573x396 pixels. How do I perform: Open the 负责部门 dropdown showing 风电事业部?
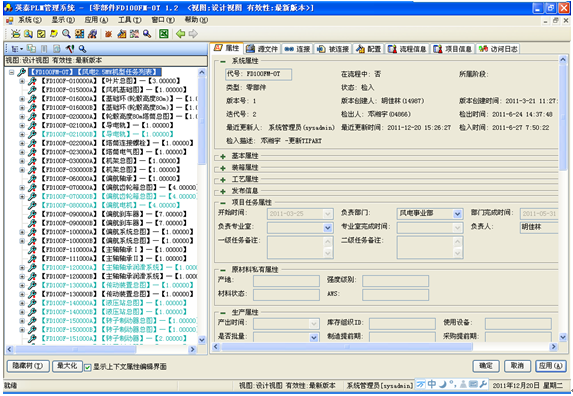click(x=457, y=214)
